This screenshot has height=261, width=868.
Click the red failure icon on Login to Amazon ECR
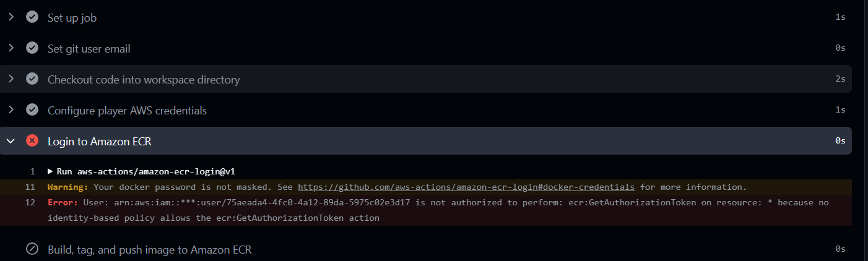[32, 141]
